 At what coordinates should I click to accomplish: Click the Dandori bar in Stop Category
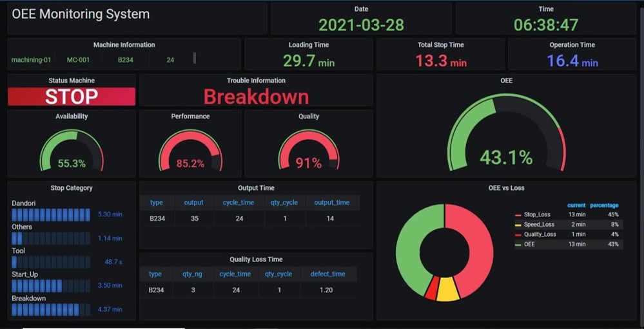coord(52,214)
